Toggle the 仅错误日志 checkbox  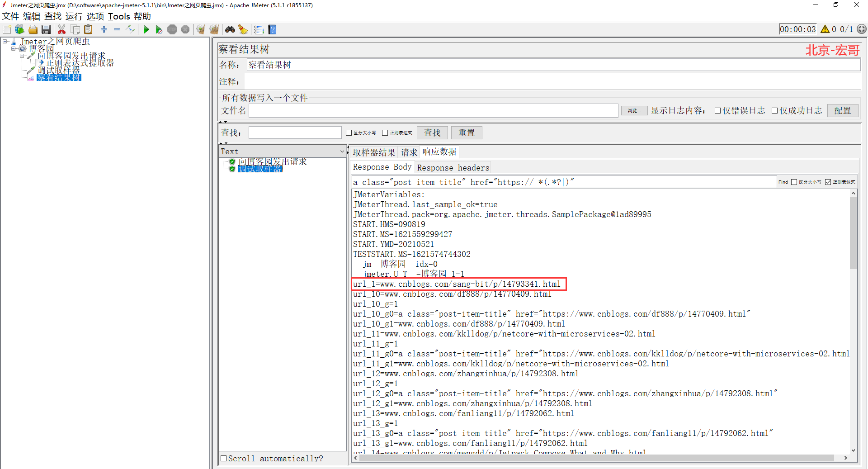[x=717, y=111]
